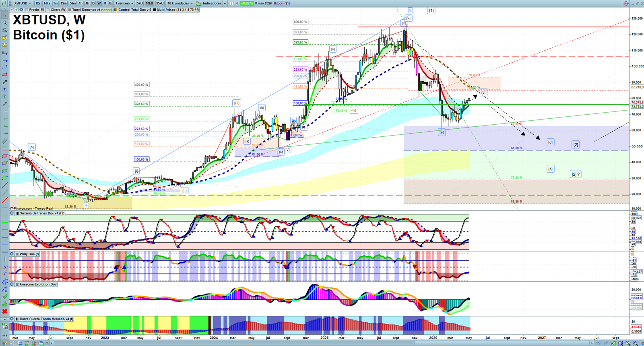Toggle the Precio checkbox
This screenshot has width=644, height=346.
(x=26, y=10)
